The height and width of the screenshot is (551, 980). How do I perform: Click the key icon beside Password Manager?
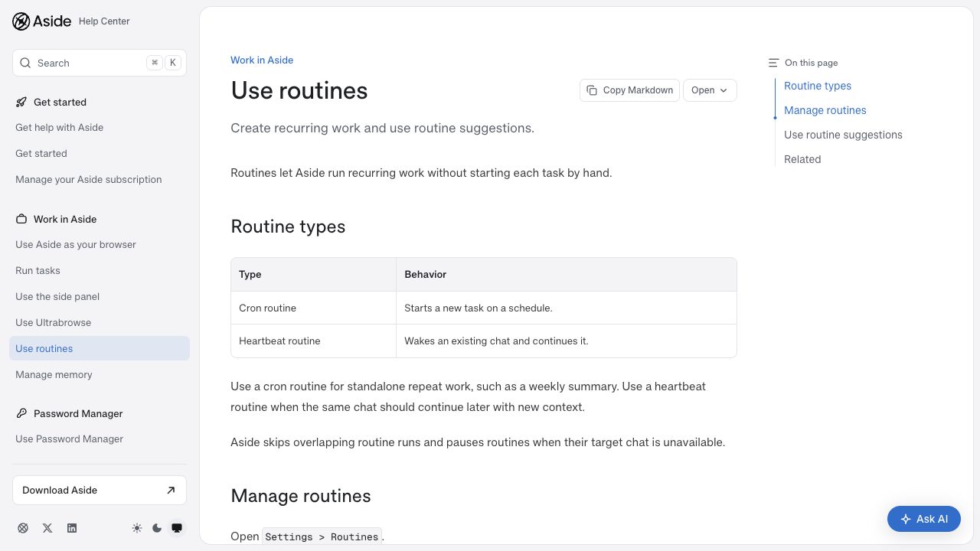tap(21, 413)
